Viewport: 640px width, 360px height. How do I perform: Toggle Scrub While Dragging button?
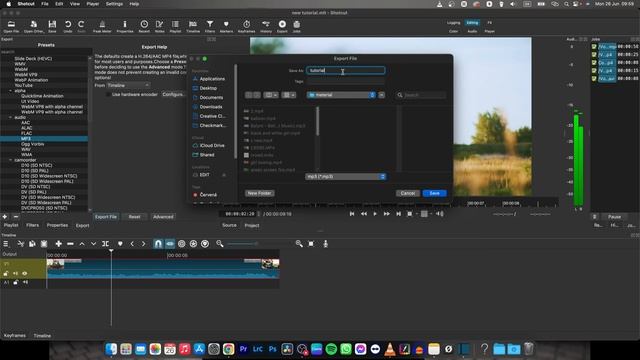170,244
